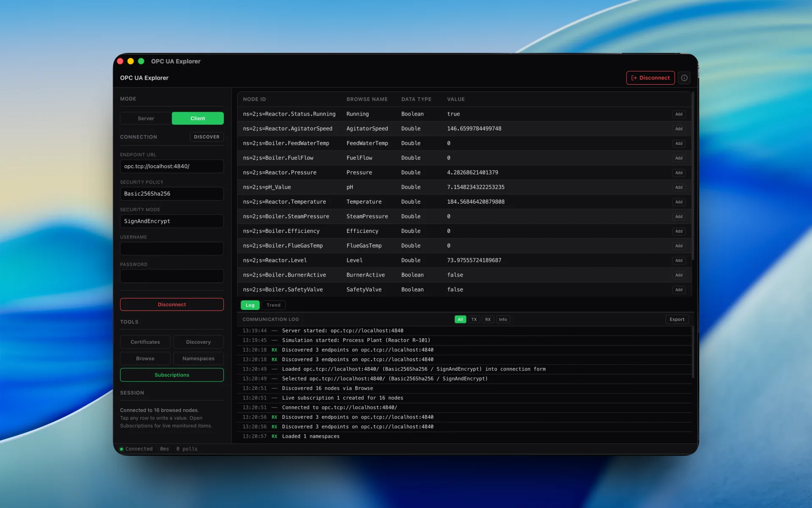The height and width of the screenshot is (508, 812).
Task: Add the pH_Value node
Action: (x=679, y=187)
